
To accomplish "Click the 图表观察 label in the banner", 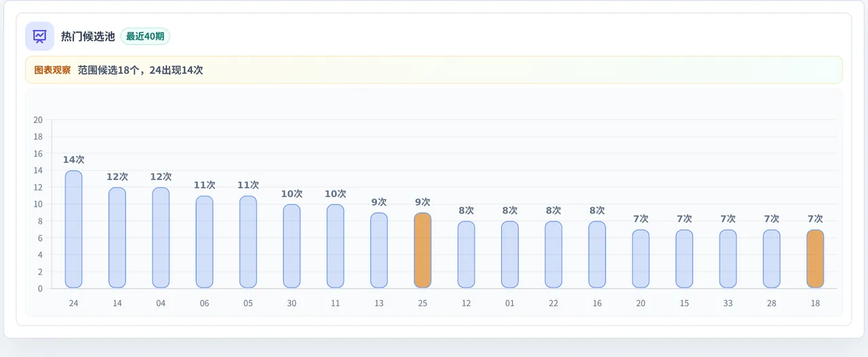I will pyautogui.click(x=52, y=70).
